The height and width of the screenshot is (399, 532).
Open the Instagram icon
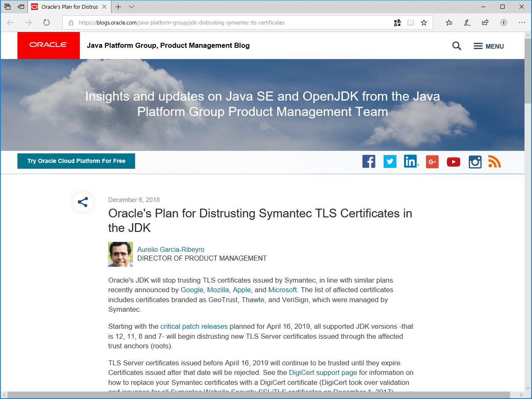tap(475, 162)
